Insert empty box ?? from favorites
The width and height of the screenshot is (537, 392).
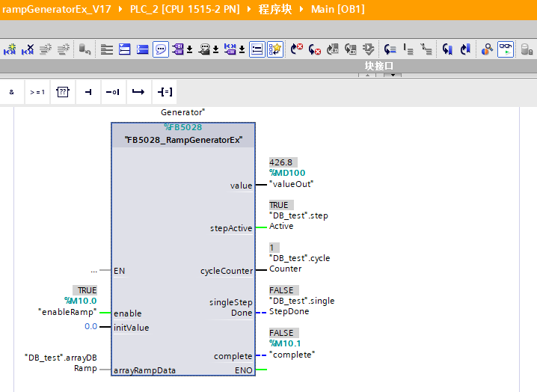coord(63,92)
